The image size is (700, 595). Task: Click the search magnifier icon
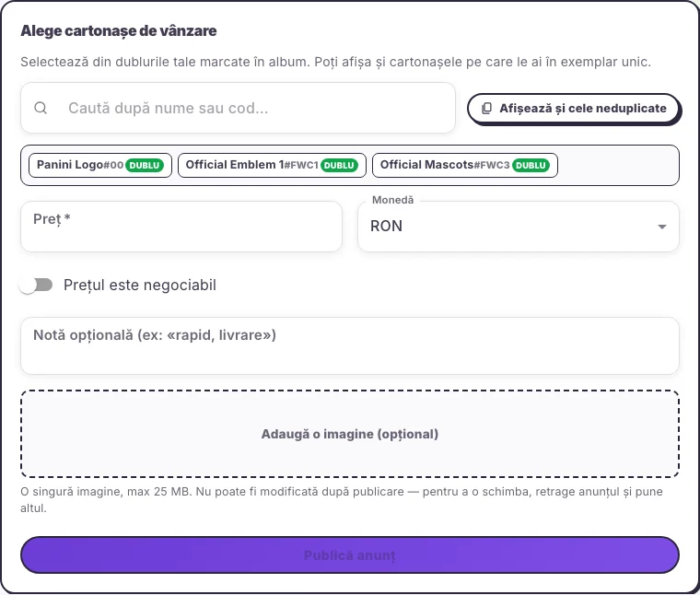pos(41,108)
